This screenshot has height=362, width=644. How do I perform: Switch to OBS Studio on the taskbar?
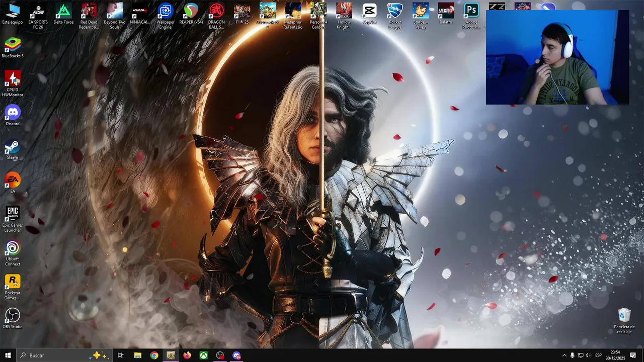[x=220, y=355]
